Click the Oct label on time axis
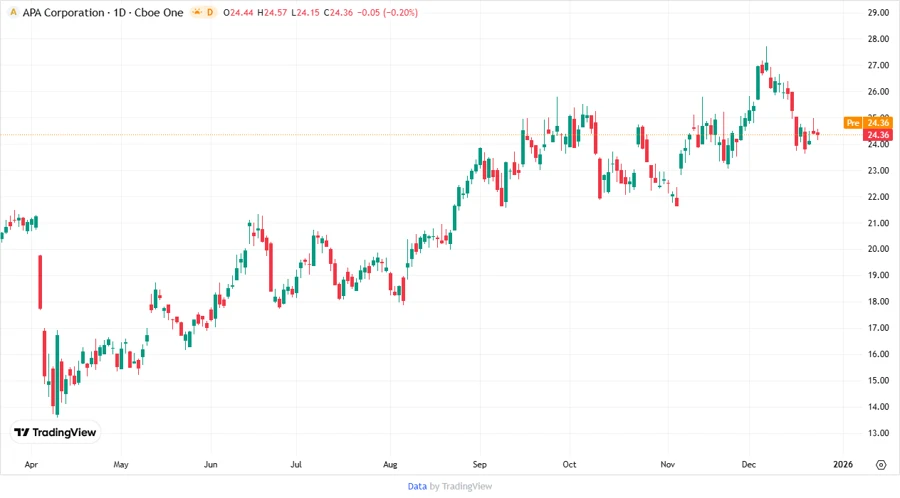 click(569, 465)
